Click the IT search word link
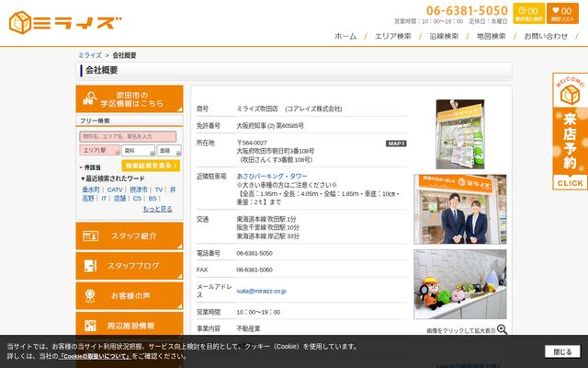 [x=104, y=199]
